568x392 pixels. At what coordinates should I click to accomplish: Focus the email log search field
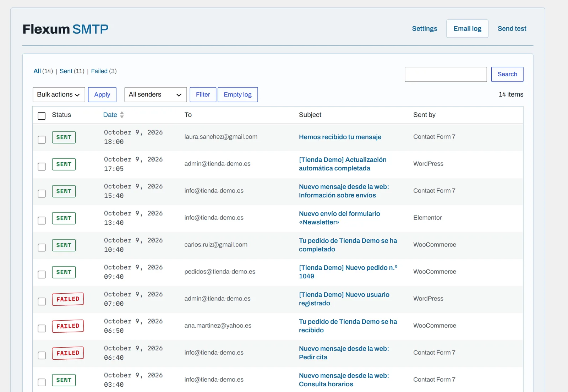click(x=446, y=74)
